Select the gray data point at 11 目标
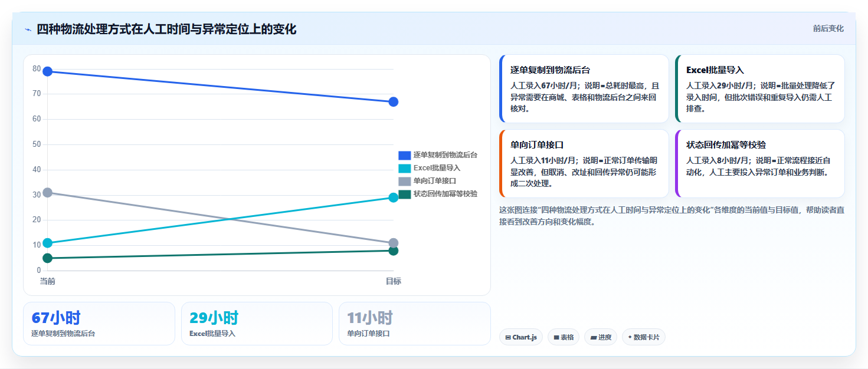 pos(394,243)
